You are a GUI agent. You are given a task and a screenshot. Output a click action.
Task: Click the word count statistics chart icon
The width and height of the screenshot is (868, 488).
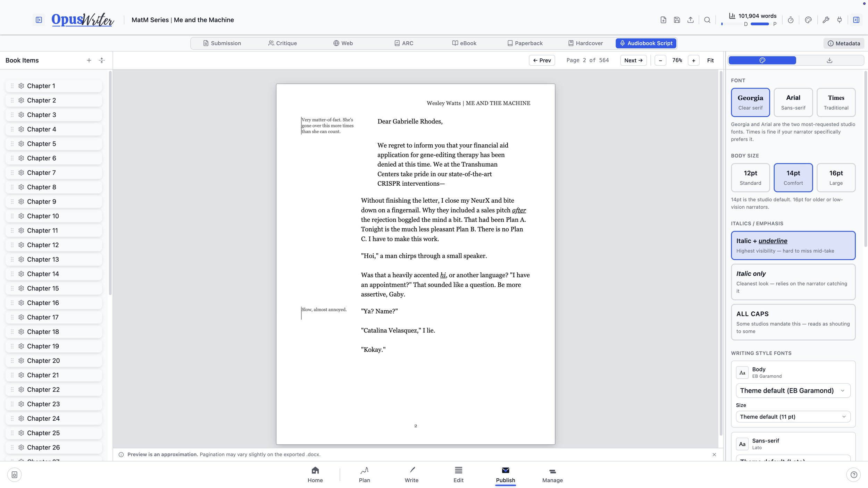732,16
